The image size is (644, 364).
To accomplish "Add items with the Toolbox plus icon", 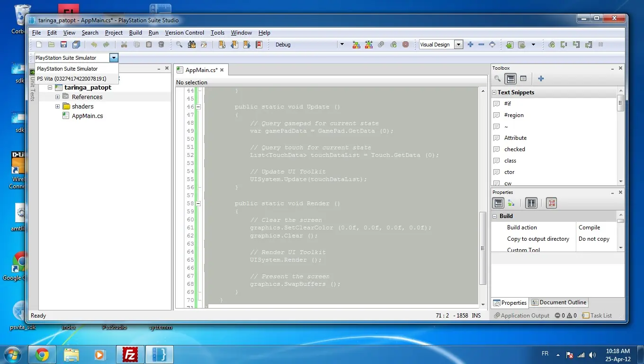I will point(541,79).
